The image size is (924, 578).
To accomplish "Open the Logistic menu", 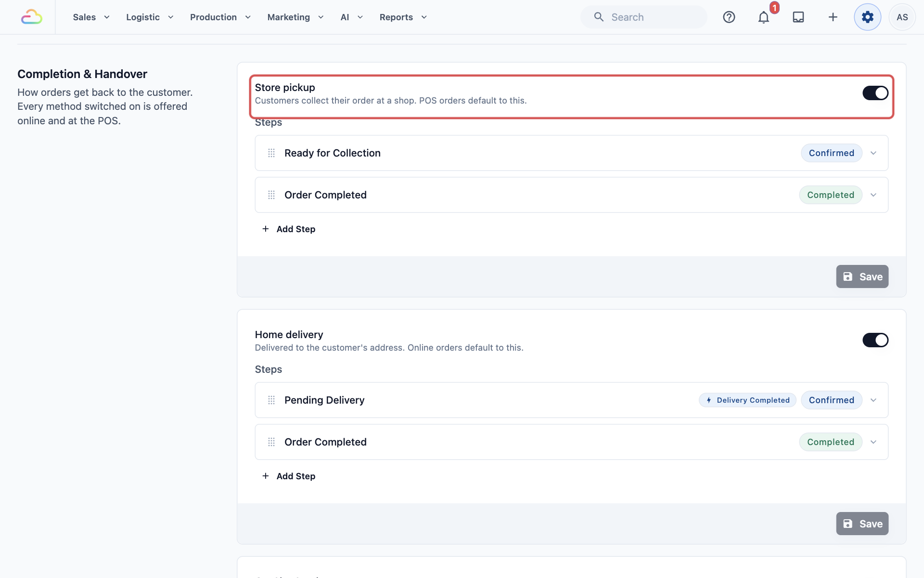I will [x=150, y=17].
